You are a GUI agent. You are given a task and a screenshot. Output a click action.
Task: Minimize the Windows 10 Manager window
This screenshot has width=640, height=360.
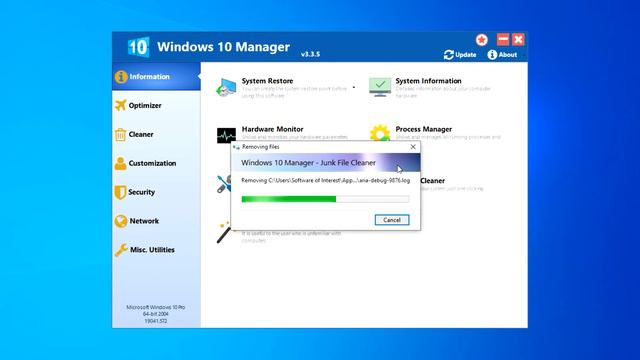(x=503, y=39)
